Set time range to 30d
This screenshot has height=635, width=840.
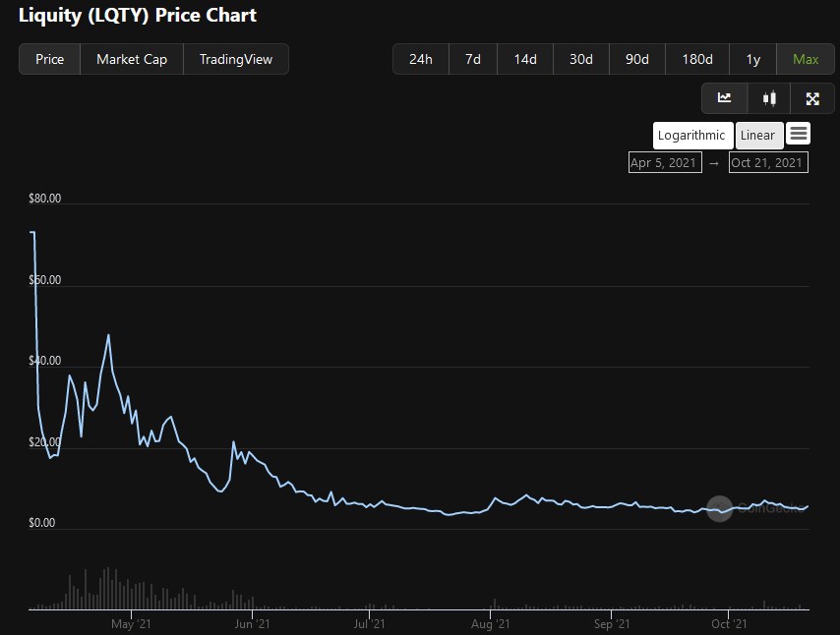[580, 59]
